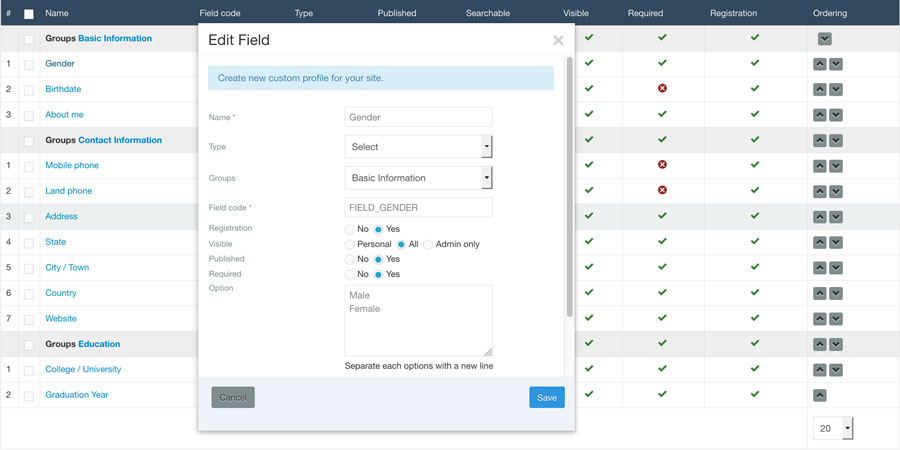
Task: Set Visible to Personal
Action: click(x=350, y=245)
